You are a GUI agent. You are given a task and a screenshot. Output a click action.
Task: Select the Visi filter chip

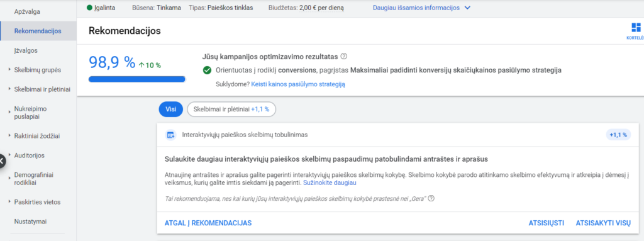pyautogui.click(x=171, y=109)
